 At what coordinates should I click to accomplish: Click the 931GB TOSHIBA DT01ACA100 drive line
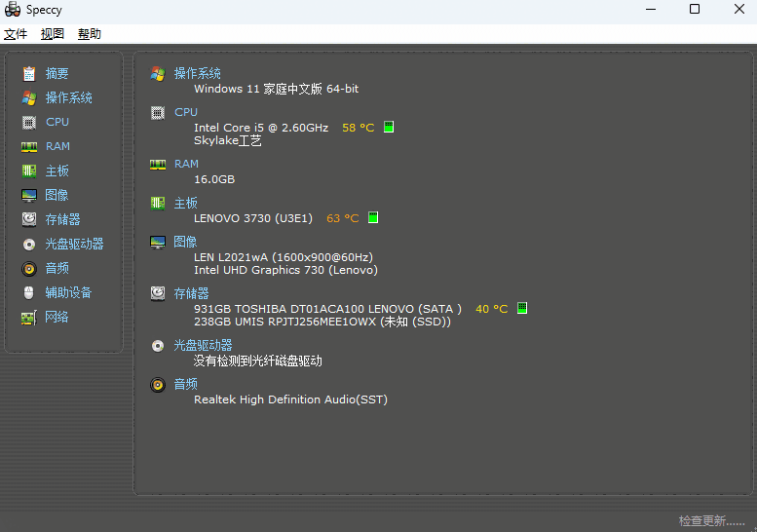tap(327, 309)
